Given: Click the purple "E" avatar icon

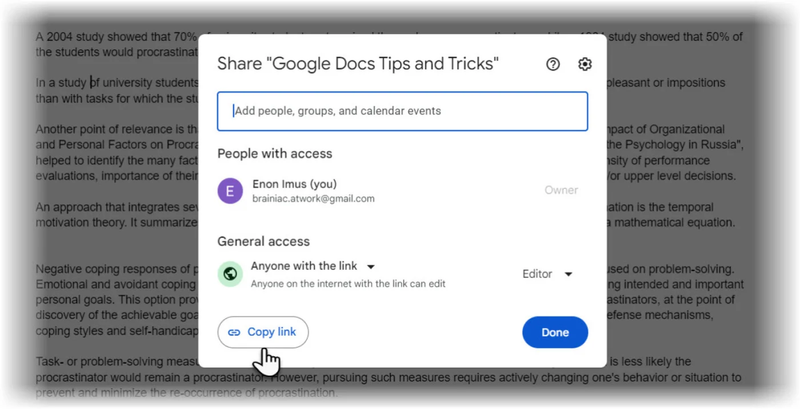Looking at the screenshot, I should (x=230, y=191).
